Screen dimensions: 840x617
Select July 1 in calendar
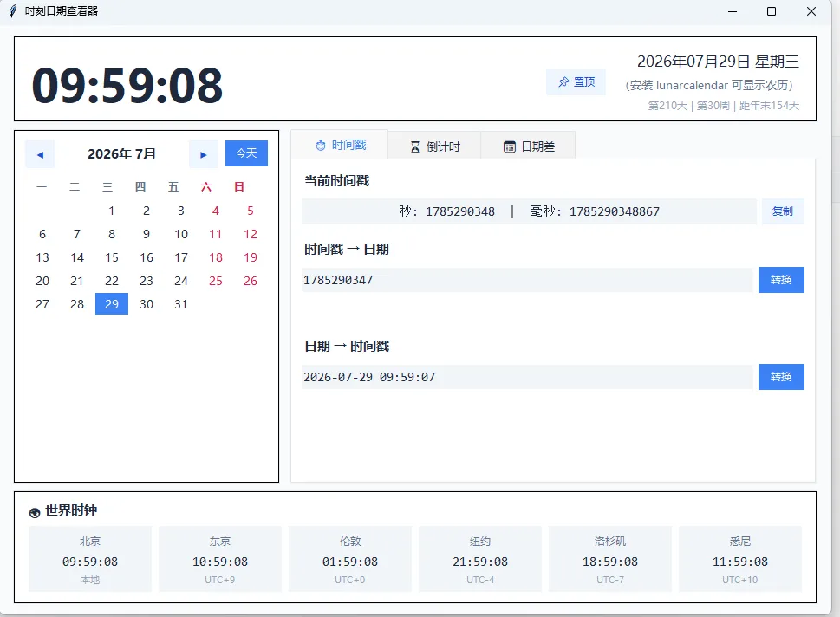click(x=112, y=211)
